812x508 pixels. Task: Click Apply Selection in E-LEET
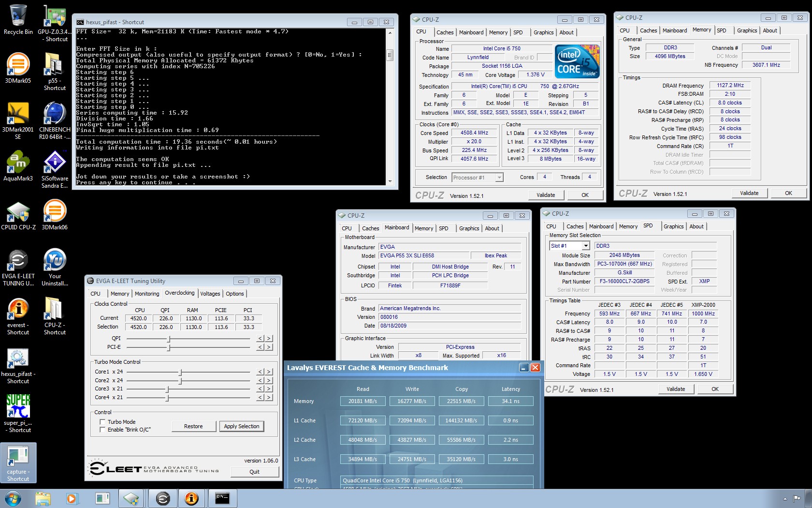[242, 426]
